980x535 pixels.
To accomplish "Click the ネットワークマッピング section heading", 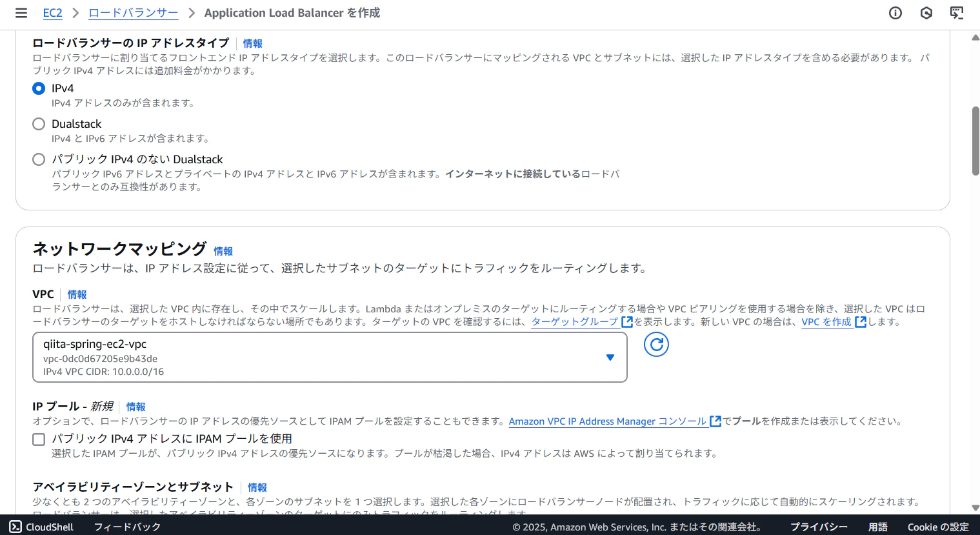I will pyautogui.click(x=120, y=248).
